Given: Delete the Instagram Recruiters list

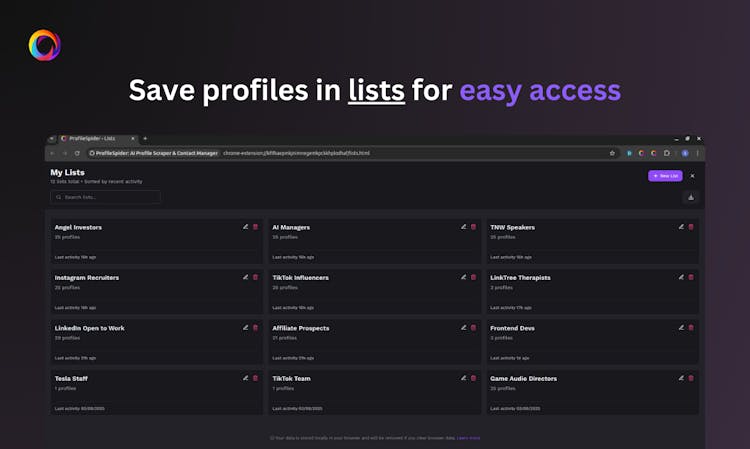Looking at the screenshot, I should pyautogui.click(x=255, y=277).
